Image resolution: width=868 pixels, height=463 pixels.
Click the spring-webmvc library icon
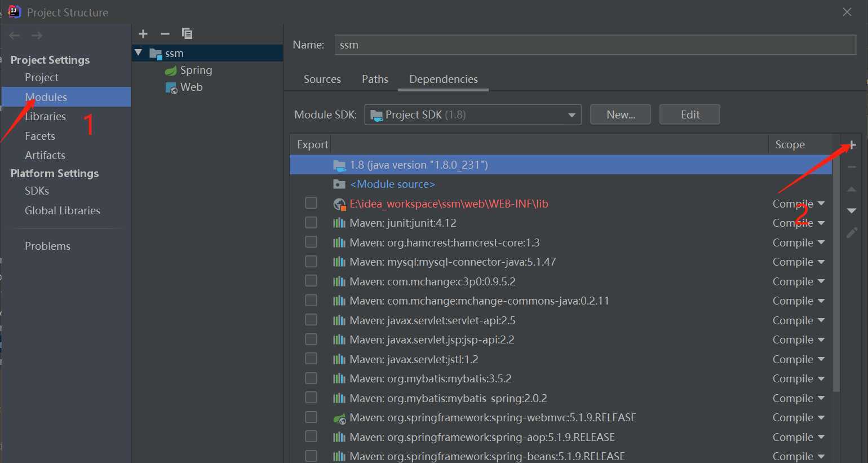pos(339,418)
